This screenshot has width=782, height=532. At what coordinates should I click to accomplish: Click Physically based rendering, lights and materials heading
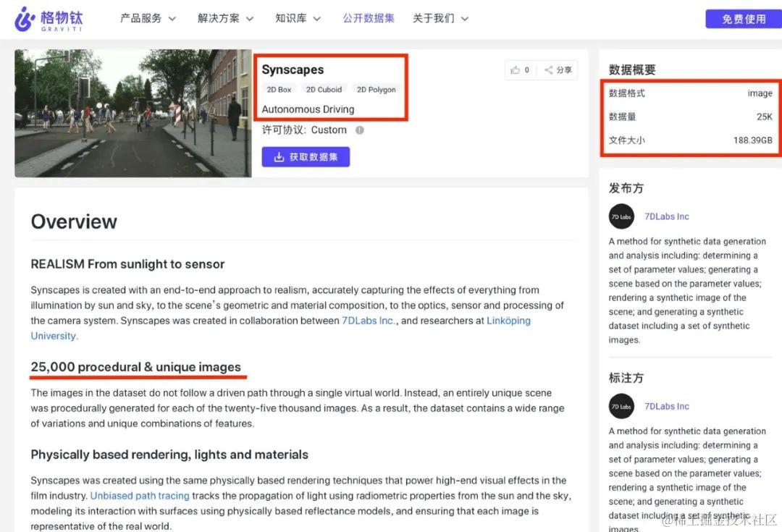click(169, 455)
